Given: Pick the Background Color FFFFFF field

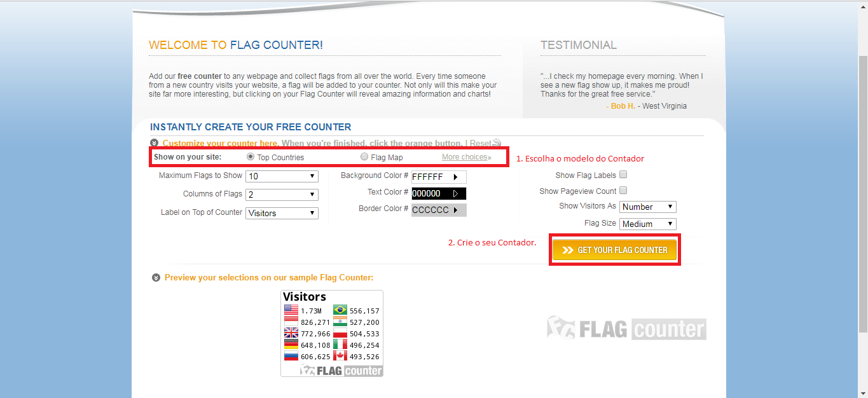Looking at the screenshot, I should coord(439,177).
